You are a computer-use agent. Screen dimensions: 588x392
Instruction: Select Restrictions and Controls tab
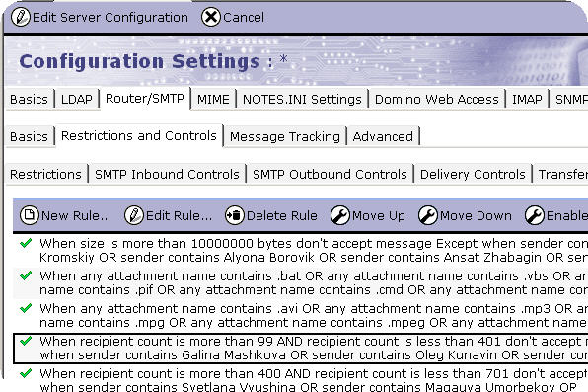coord(139,135)
